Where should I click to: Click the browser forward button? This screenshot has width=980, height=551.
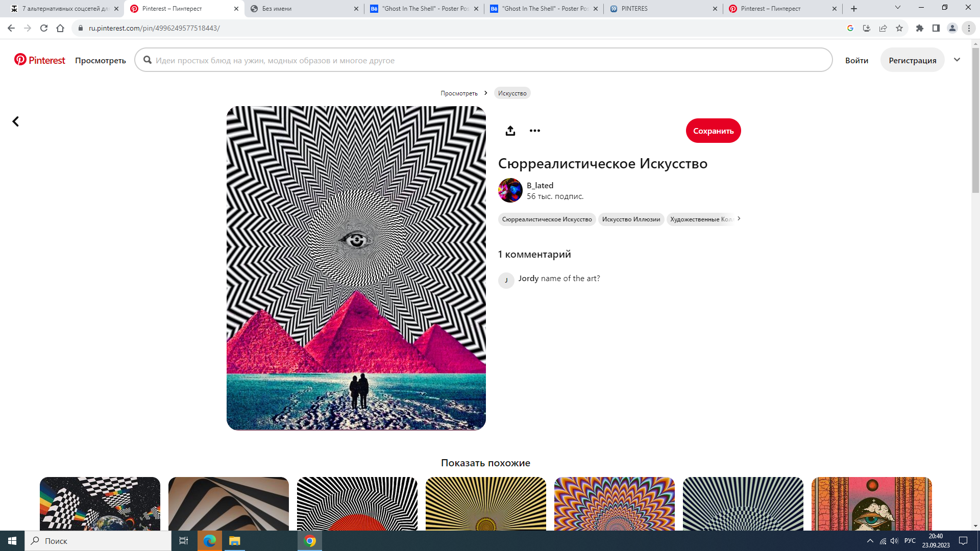click(28, 28)
